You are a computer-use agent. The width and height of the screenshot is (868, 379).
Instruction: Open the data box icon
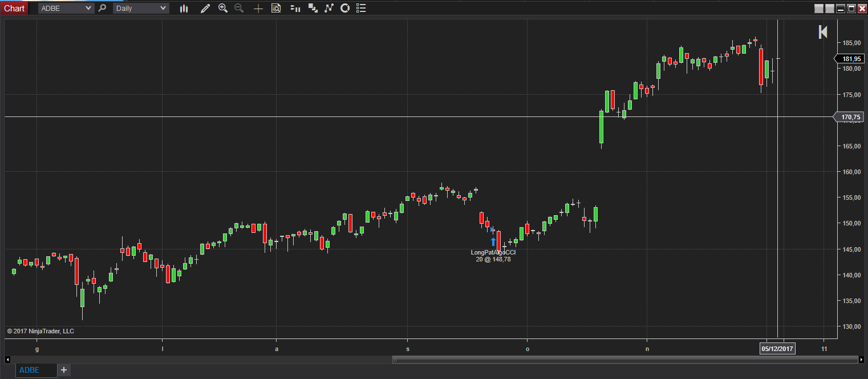pyautogui.click(x=276, y=9)
